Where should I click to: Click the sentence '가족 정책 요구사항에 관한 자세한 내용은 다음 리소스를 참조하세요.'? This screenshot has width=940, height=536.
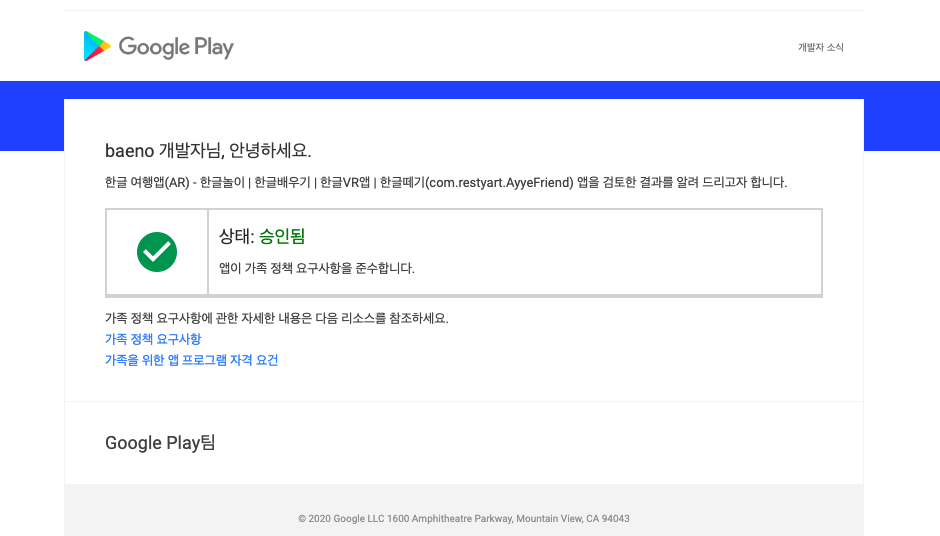coord(276,318)
